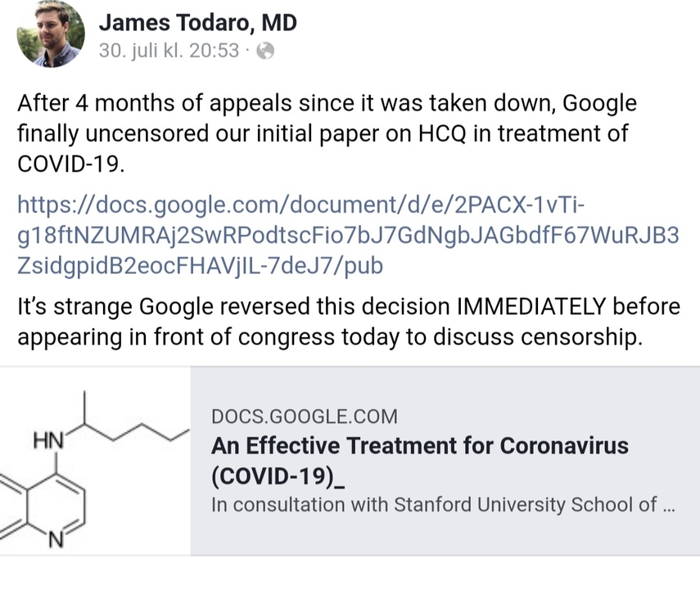700x589 pixels.
Task: Open the chemical structure preview thumbnail
Action: click(95, 461)
